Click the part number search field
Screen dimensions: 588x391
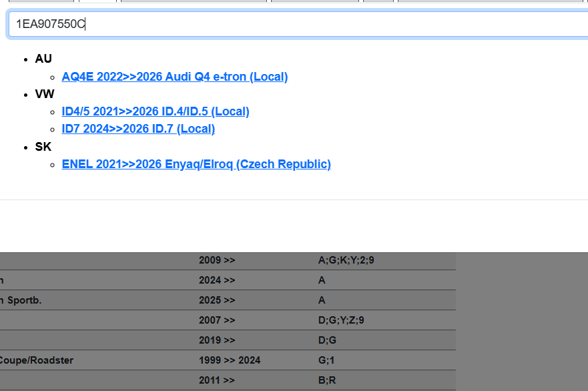pyautogui.click(x=300, y=25)
